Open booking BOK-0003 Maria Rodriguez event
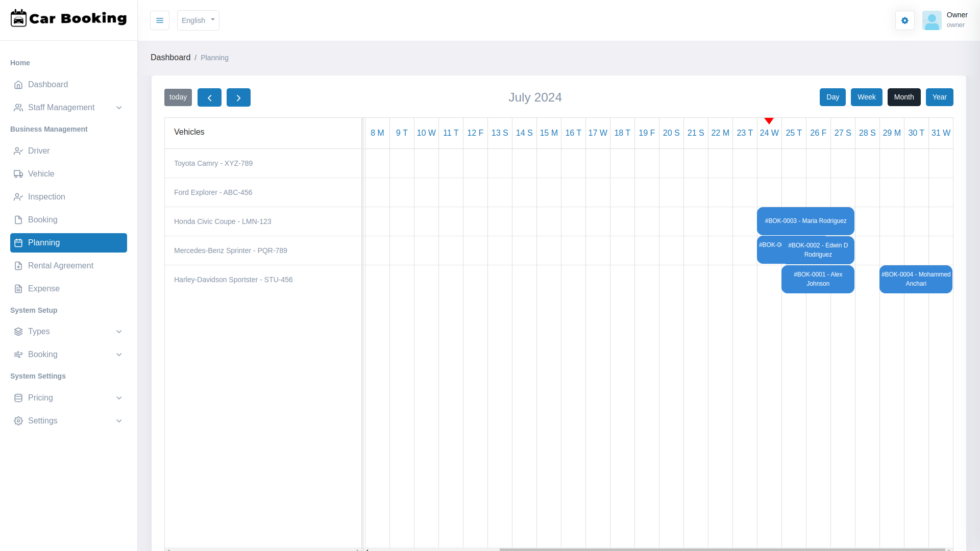This screenshot has height=551, width=980. click(805, 221)
